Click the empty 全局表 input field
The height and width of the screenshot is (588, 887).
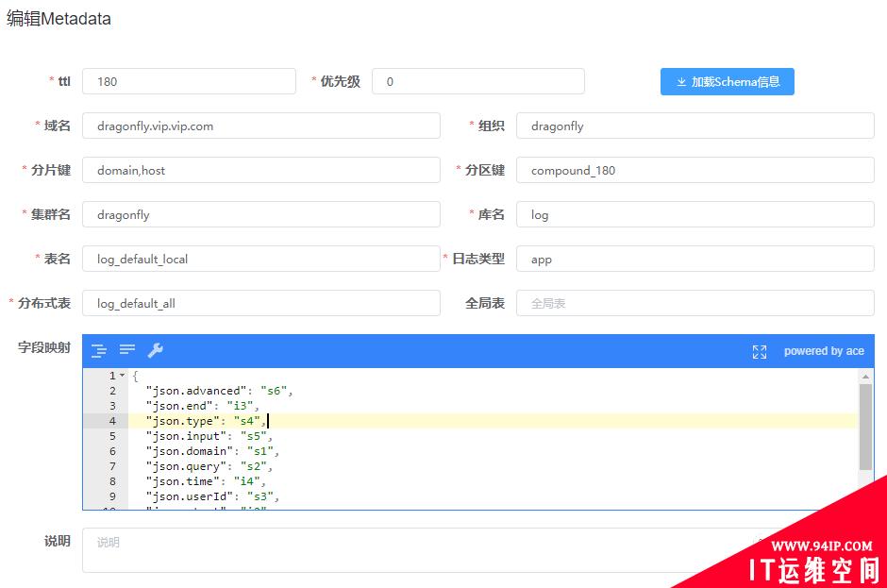tap(695, 303)
